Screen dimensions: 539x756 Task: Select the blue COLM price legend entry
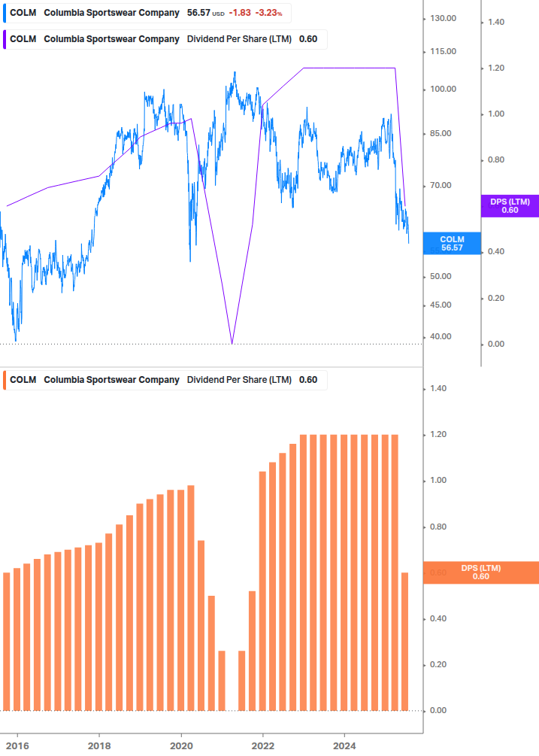(x=147, y=13)
